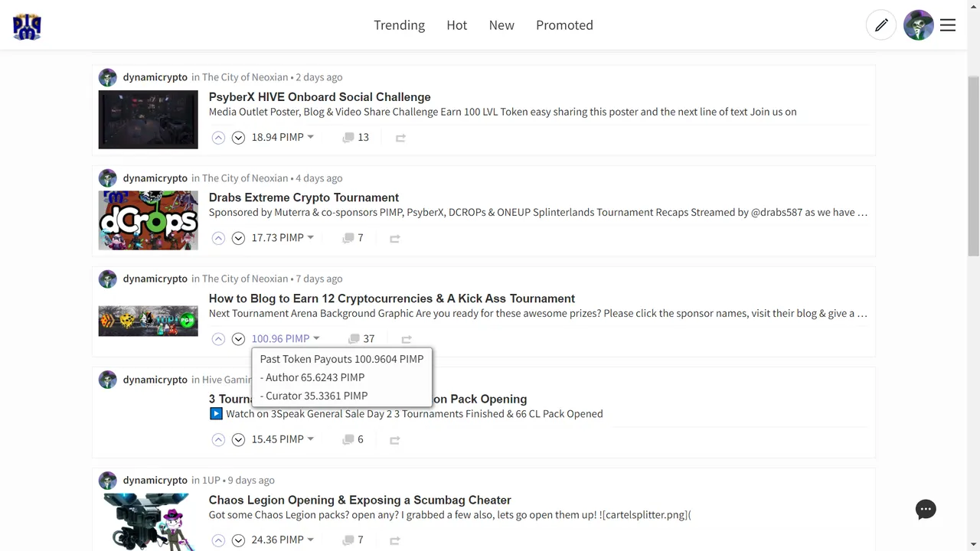This screenshot has height=551, width=980.
Task: Click the 2 days ago timestamp
Action: click(x=318, y=77)
